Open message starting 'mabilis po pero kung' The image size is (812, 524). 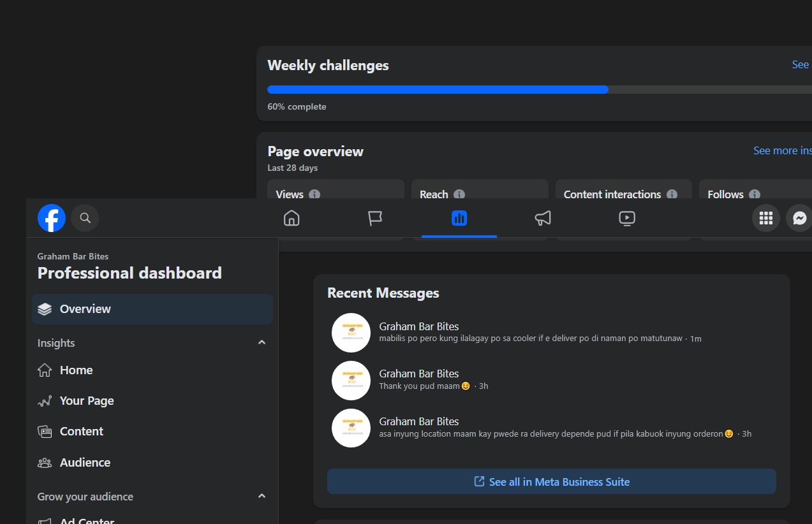pos(552,333)
